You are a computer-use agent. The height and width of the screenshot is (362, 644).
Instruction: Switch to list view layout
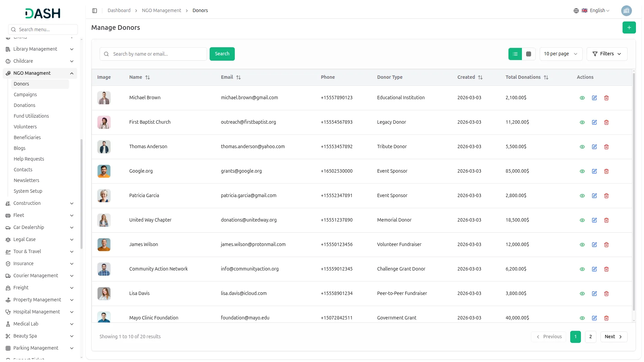click(x=515, y=54)
